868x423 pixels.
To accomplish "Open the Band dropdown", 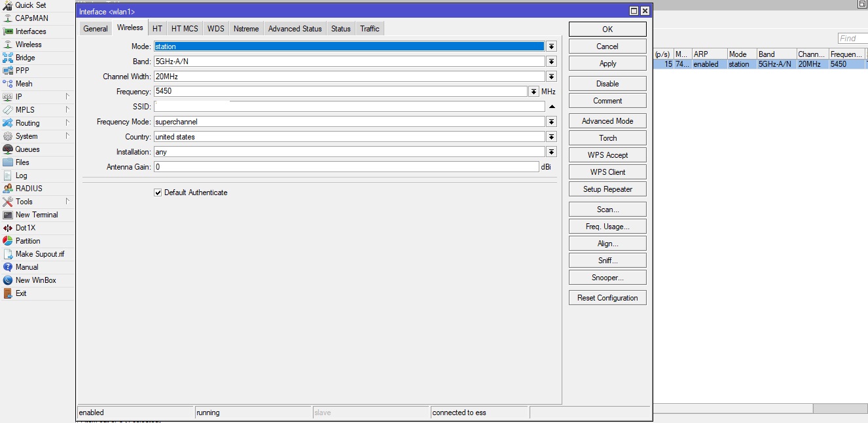I will click(551, 61).
